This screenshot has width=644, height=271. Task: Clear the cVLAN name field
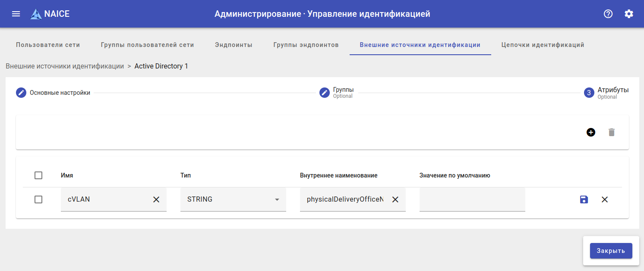(x=156, y=199)
